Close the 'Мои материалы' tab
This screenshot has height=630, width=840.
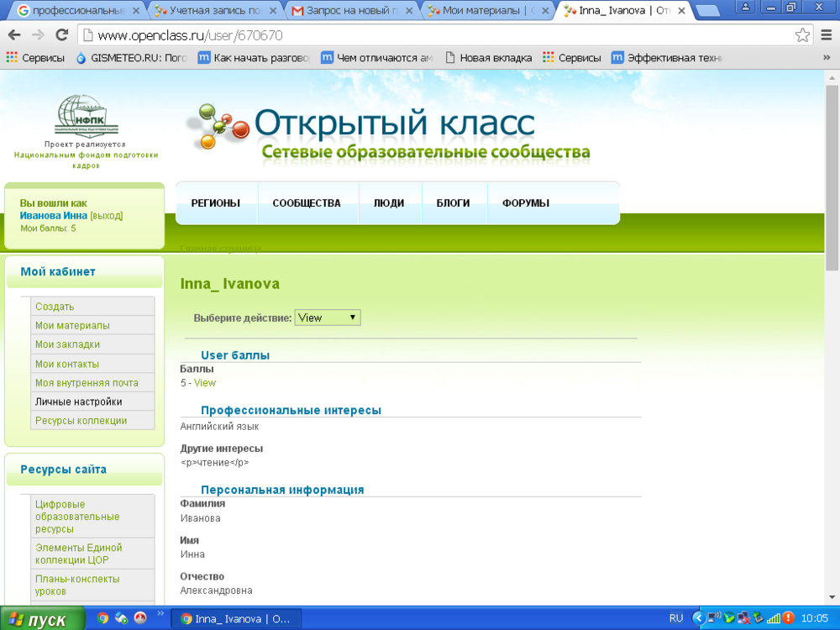545,10
